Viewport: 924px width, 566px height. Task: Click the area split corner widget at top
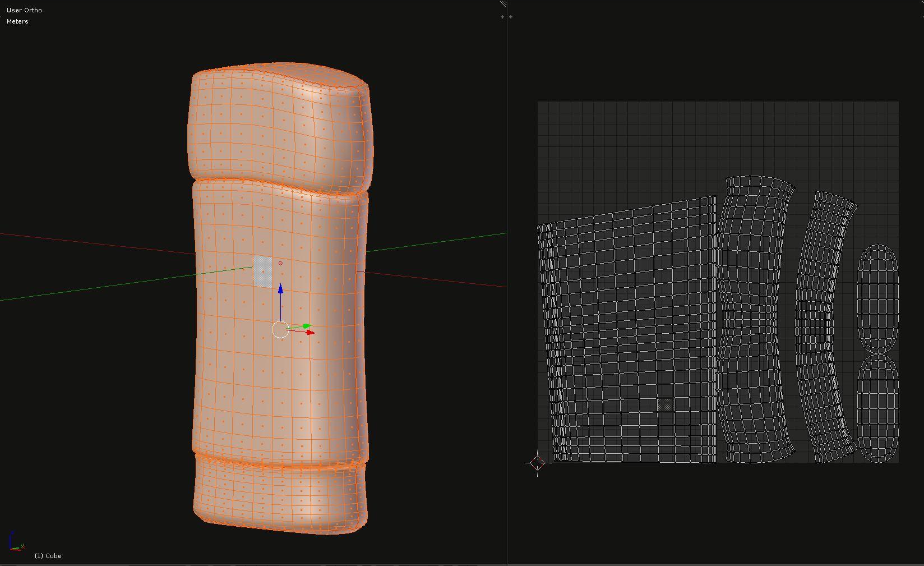(x=503, y=4)
